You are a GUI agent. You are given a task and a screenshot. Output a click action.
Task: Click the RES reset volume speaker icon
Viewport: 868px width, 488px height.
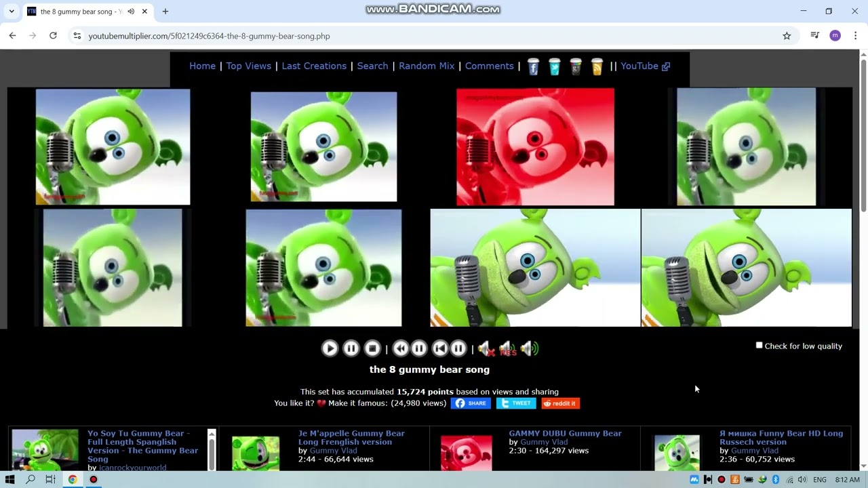(x=507, y=349)
